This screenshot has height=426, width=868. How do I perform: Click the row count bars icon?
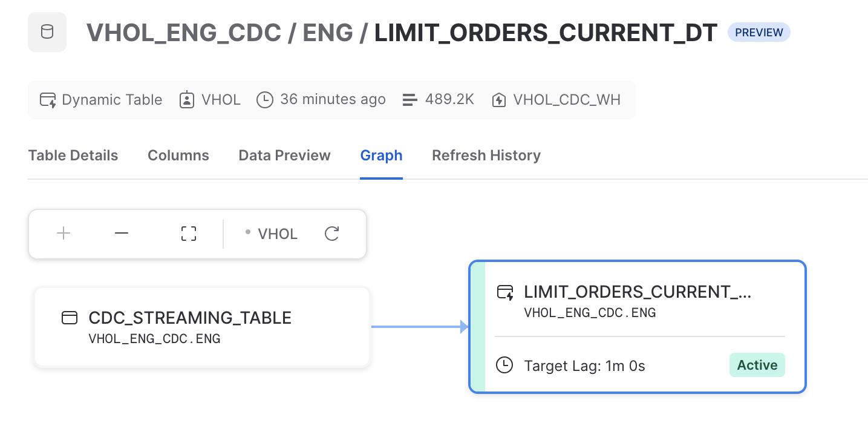pyautogui.click(x=410, y=100)
